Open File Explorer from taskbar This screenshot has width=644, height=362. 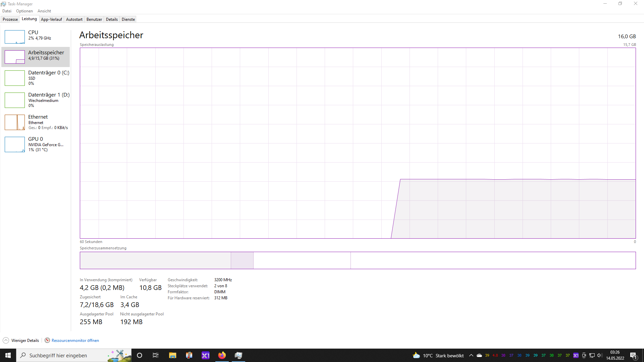(172, 355)
